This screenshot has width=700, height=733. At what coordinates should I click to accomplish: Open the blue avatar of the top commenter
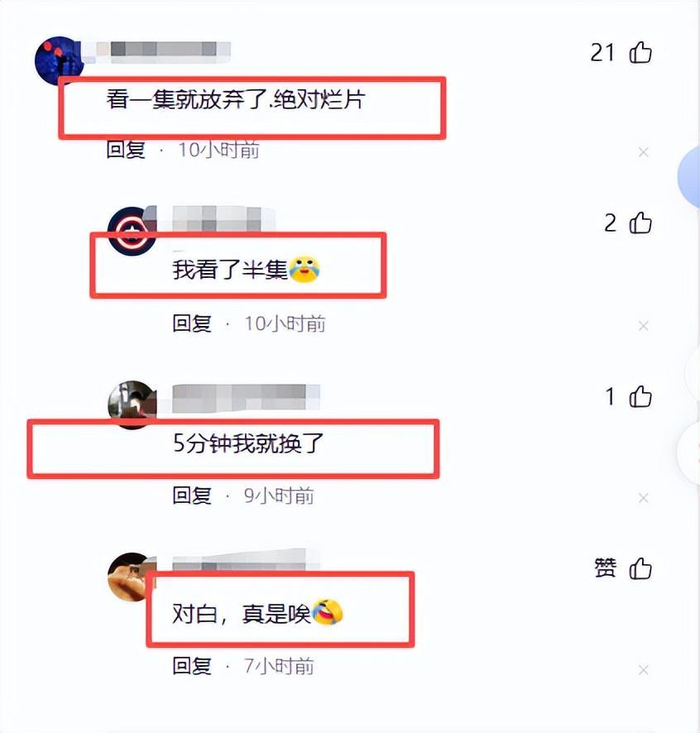(x=59, y=60)
